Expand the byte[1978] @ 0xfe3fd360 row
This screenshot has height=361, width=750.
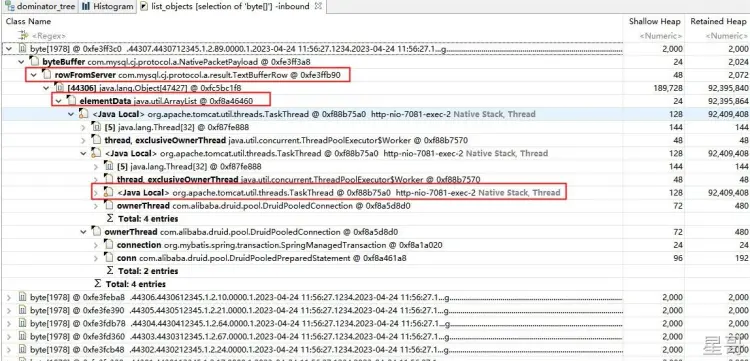(9, 337)
